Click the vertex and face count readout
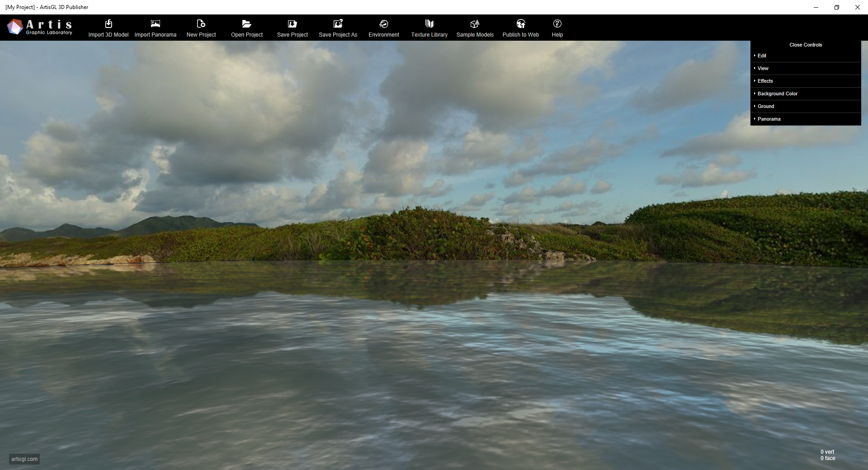Image resolution: width=868 pixels, height=470 pixels. 828,455
